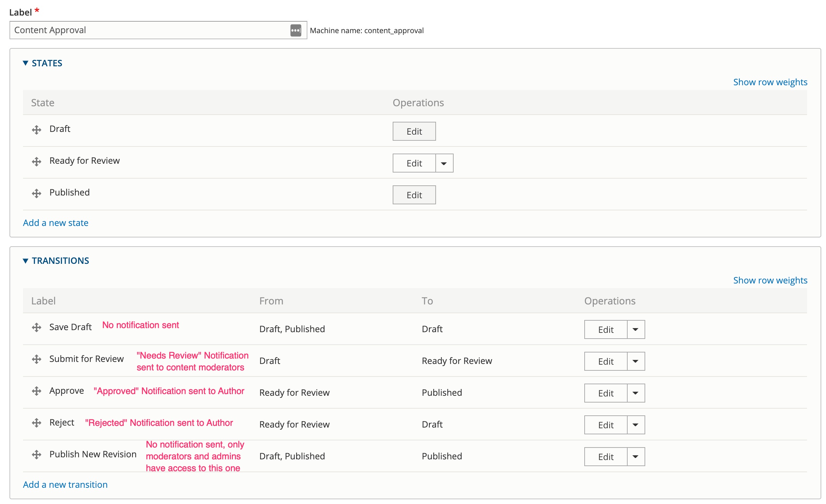
Task: Expand operations dropdown for Approve transition
Action: [635, 393]
